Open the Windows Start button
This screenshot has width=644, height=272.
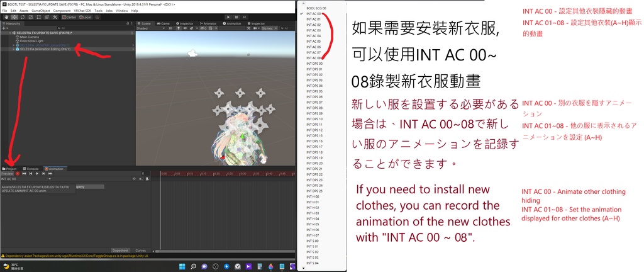click(x=182, y=266)
